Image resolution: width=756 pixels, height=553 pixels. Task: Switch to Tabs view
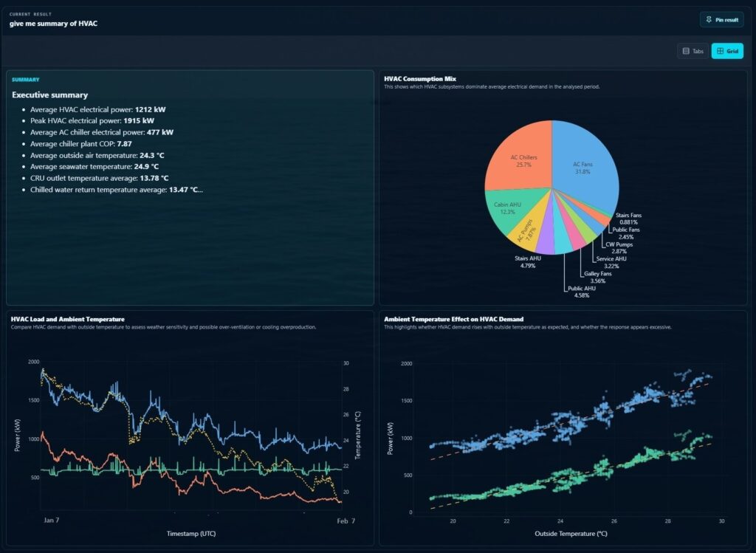point(693,51)
